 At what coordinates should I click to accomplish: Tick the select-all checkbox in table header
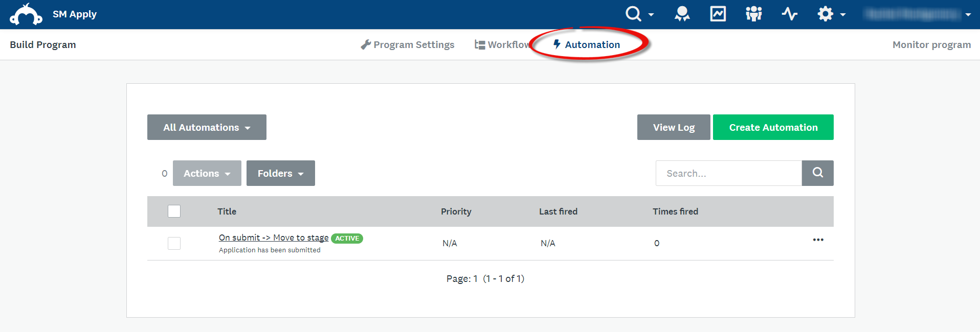tap(174, 211)
